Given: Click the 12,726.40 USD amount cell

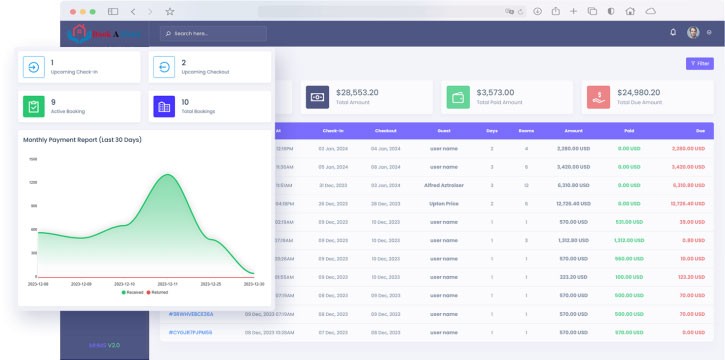Looking at the screenshot, I should 573,204.
